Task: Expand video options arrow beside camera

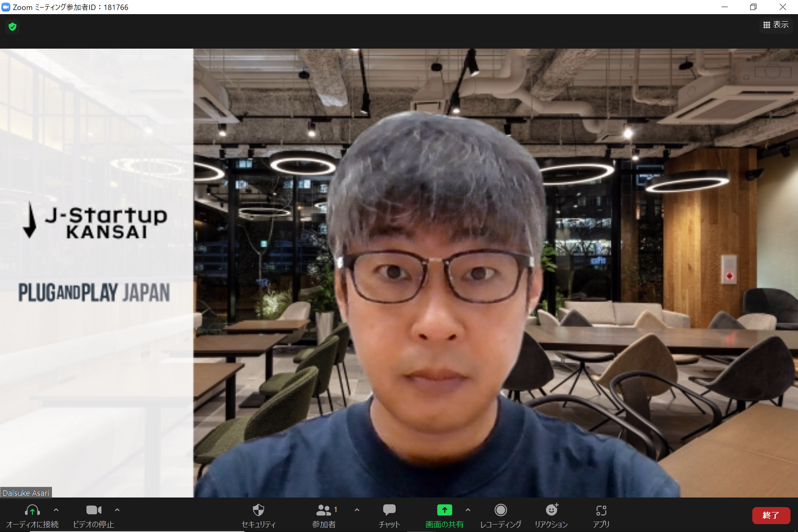Action: tap(117, 510)
